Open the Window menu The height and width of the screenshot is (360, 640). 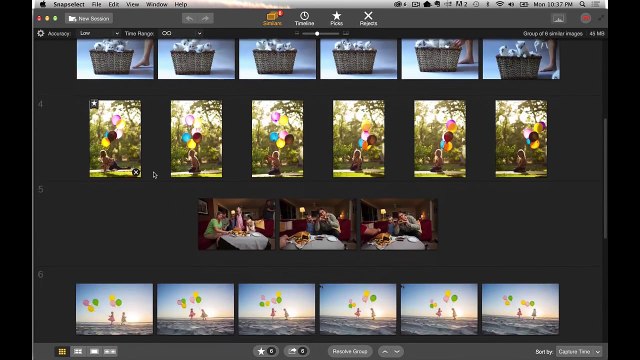pyautogui.click(x=156, y=4)
